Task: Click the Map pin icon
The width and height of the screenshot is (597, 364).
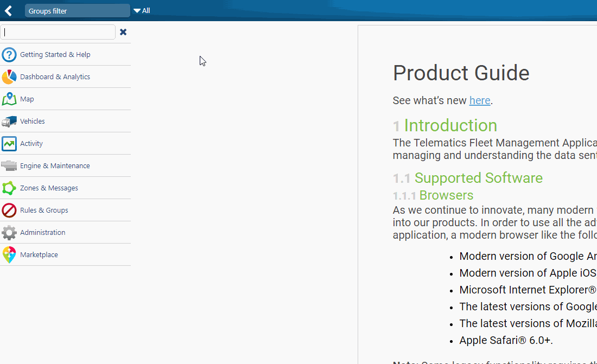Action: click(x=9, y=99)
